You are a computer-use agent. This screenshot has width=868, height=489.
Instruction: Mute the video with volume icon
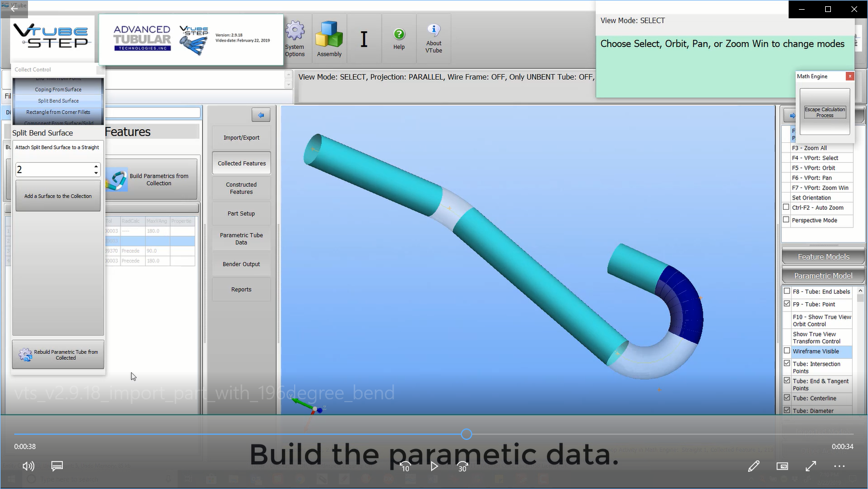point(28,466)
